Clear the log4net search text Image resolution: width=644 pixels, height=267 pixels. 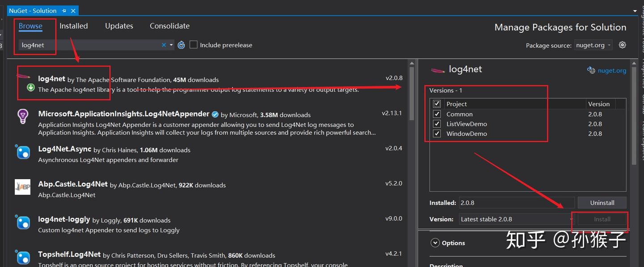click(x=164, y=45)
